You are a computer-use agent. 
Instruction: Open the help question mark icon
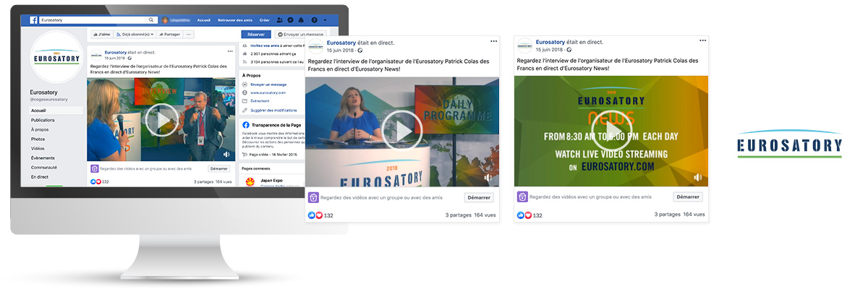coord(314,20)
